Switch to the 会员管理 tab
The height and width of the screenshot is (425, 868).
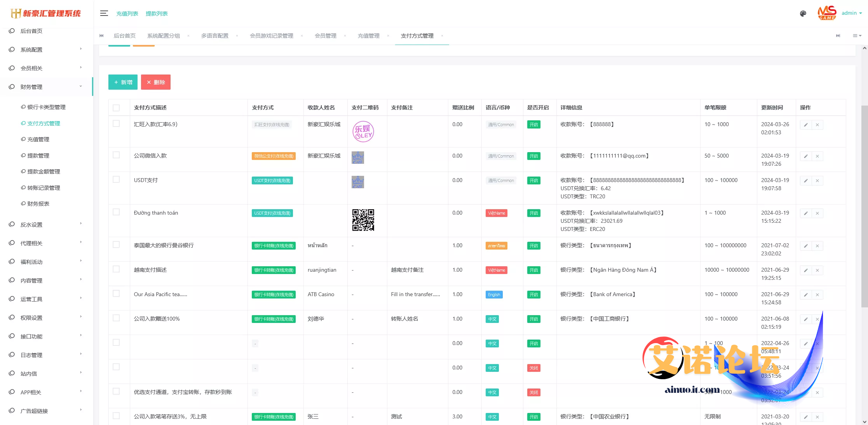point(325,36)
